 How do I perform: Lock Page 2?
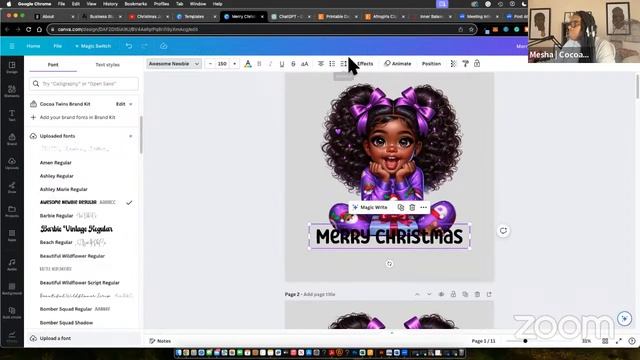point(453,294)
